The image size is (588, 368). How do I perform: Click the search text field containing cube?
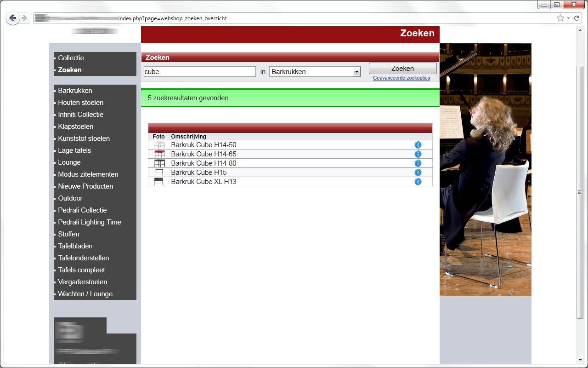199,71
